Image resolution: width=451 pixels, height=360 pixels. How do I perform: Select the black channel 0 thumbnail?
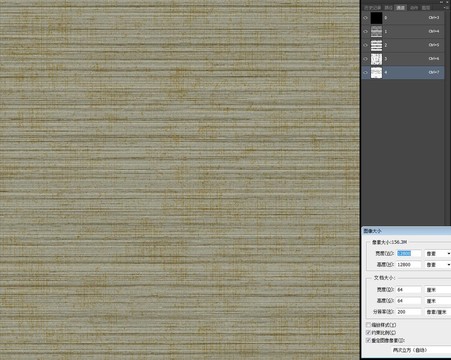(x=376, y=18)
